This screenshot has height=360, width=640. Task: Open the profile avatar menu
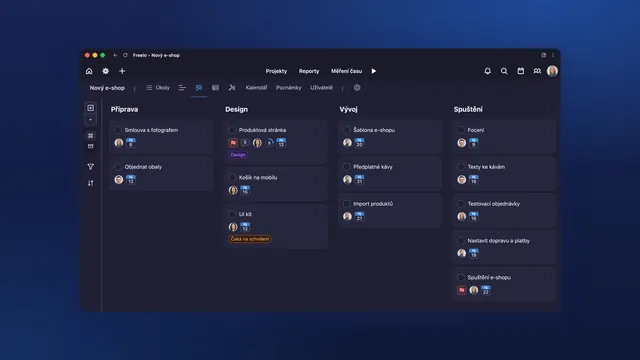[x=552, y=71]
